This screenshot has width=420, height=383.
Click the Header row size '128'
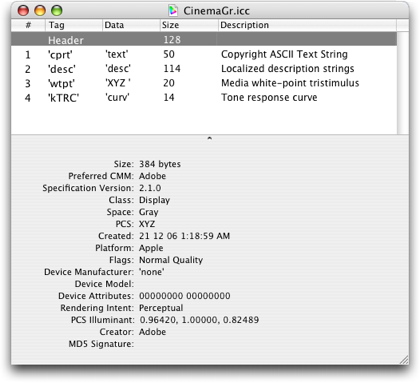(x=172, y=40)
